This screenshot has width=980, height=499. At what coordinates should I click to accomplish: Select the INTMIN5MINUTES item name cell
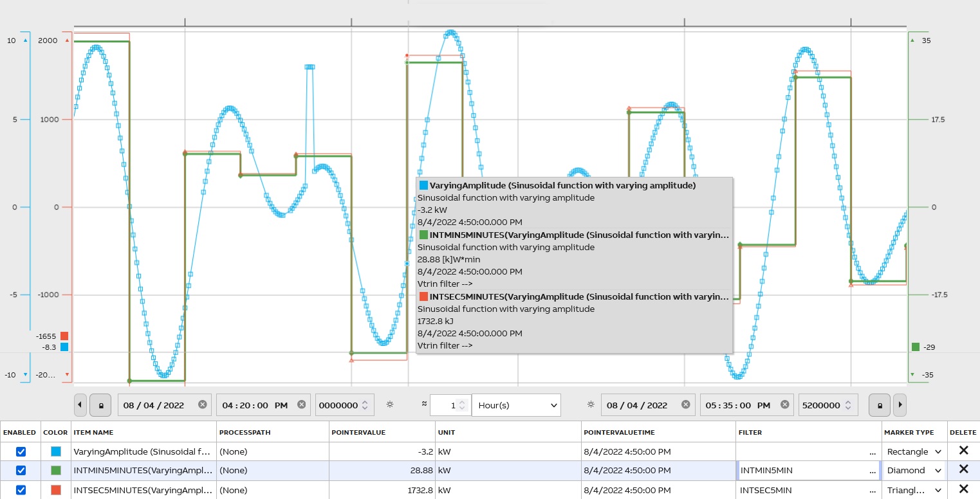pyautogui.click(x=143, y=470)
